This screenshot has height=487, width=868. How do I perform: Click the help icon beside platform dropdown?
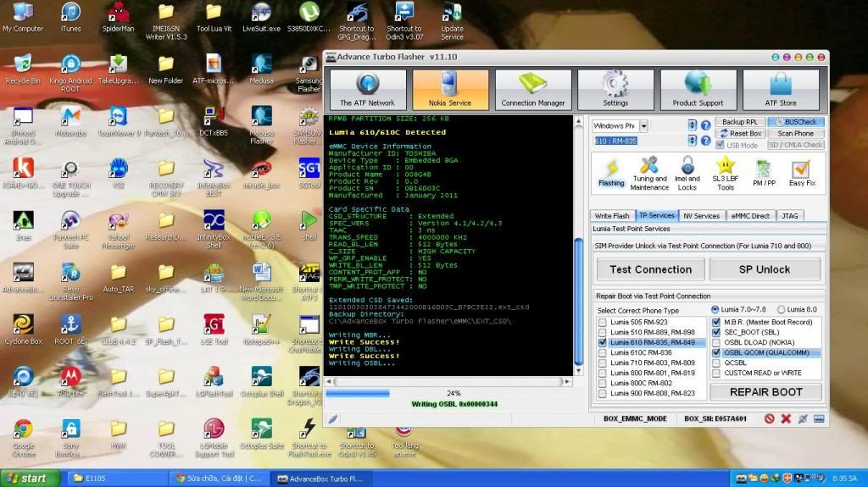706,125
